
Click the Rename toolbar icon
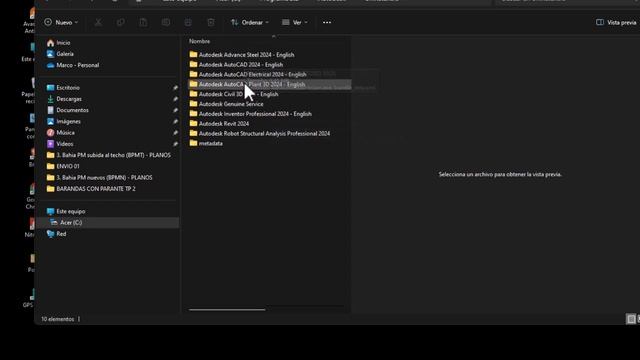click(166, 22)
